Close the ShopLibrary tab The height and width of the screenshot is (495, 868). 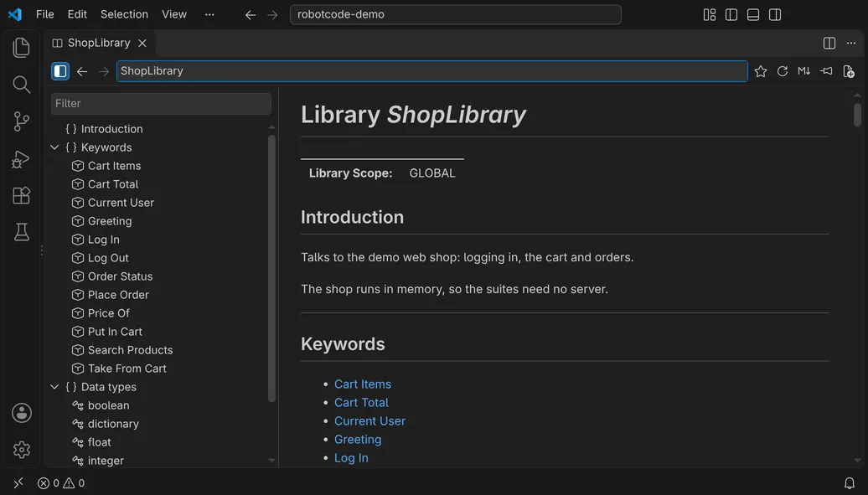[x=142, y=44]
